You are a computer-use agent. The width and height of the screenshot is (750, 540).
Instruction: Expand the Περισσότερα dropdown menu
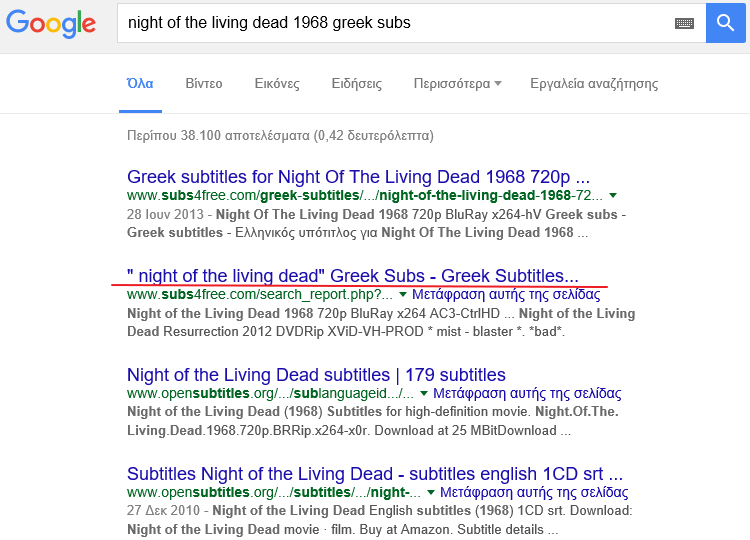coord(457,84)
